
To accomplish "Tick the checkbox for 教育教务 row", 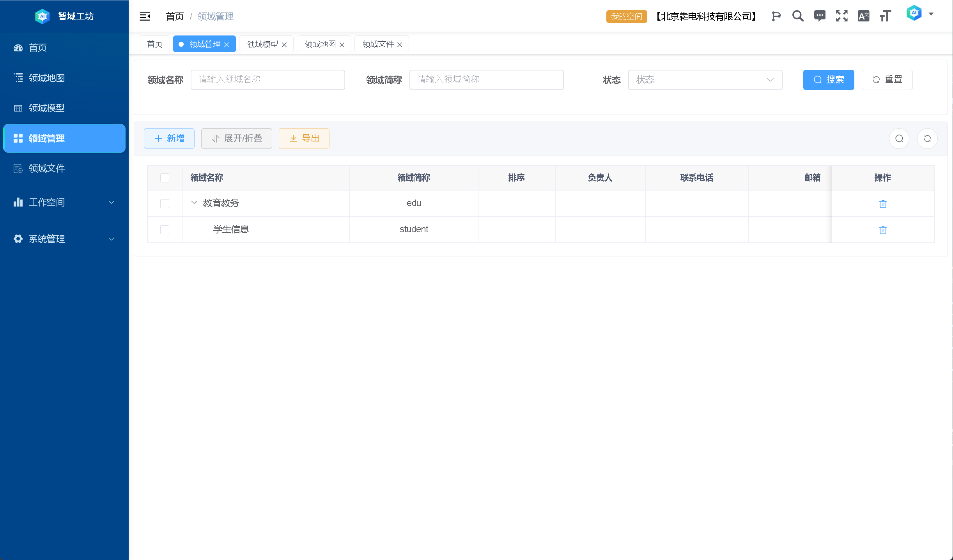I will click(165, 203).
